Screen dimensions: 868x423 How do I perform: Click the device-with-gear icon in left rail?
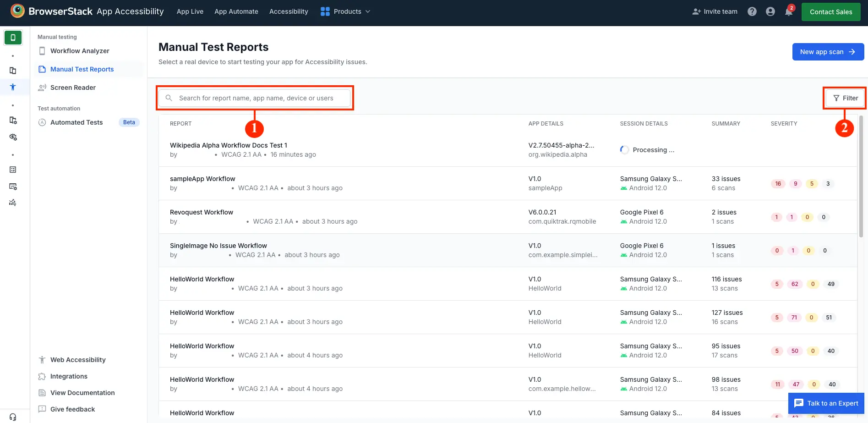pos(13,120)
